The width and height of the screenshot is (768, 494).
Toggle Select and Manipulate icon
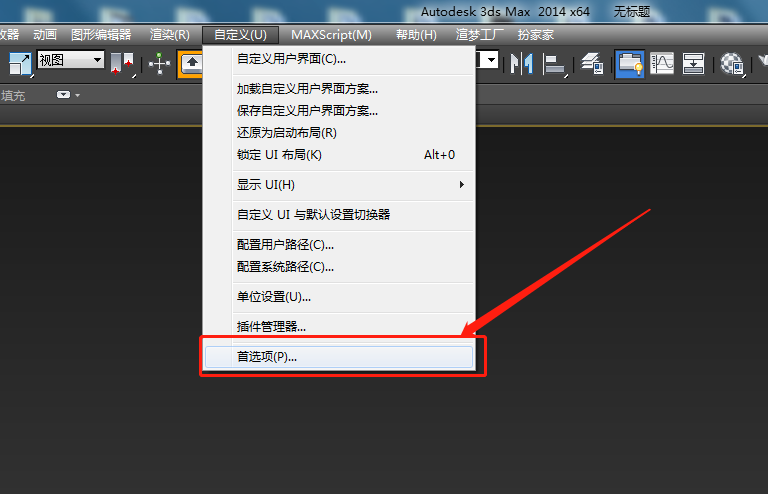pyautogui.click(x=159, y=64)
